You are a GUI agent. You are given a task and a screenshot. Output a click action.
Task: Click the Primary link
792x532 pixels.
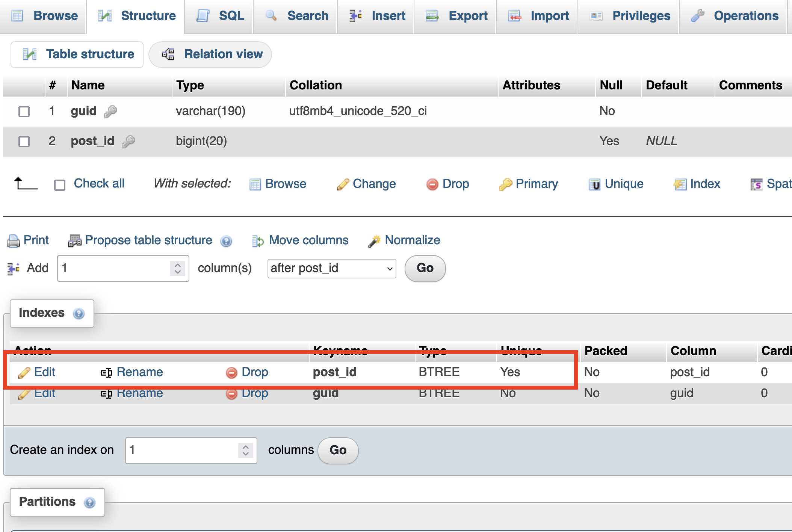coord(537,184)
